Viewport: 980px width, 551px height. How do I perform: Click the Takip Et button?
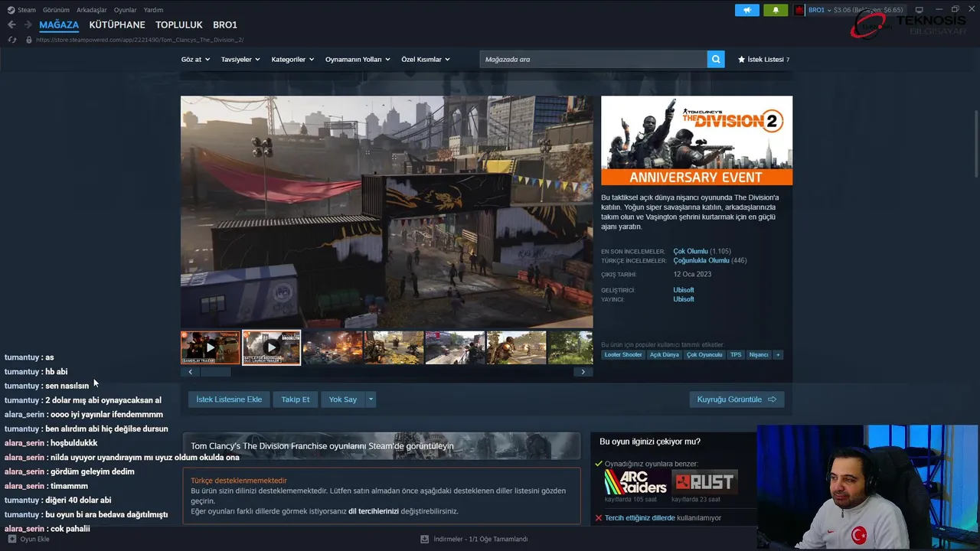[296, 399]
